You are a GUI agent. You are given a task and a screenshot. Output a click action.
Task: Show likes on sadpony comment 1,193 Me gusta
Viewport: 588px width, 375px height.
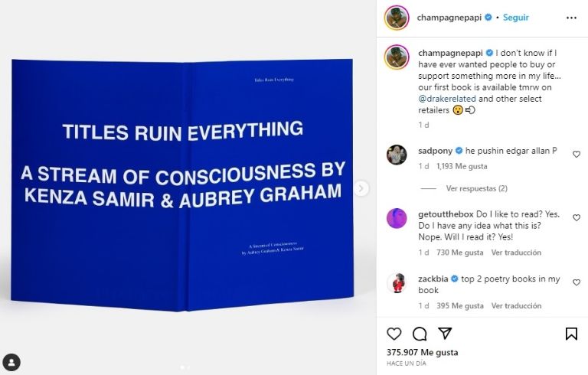(x=462, y=166)
